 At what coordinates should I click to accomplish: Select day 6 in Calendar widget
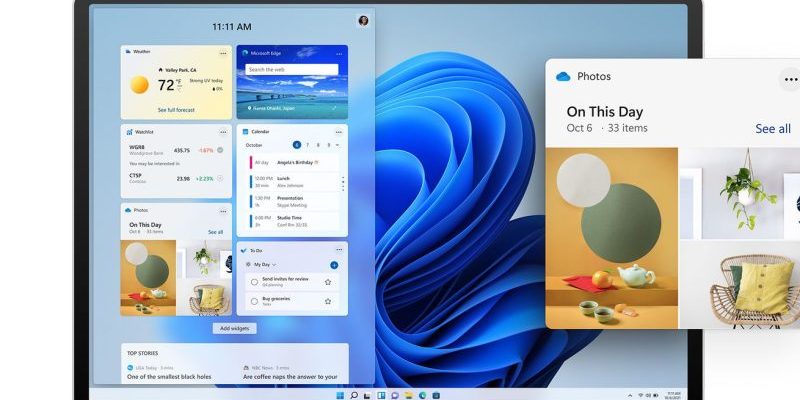click(297, 145)
